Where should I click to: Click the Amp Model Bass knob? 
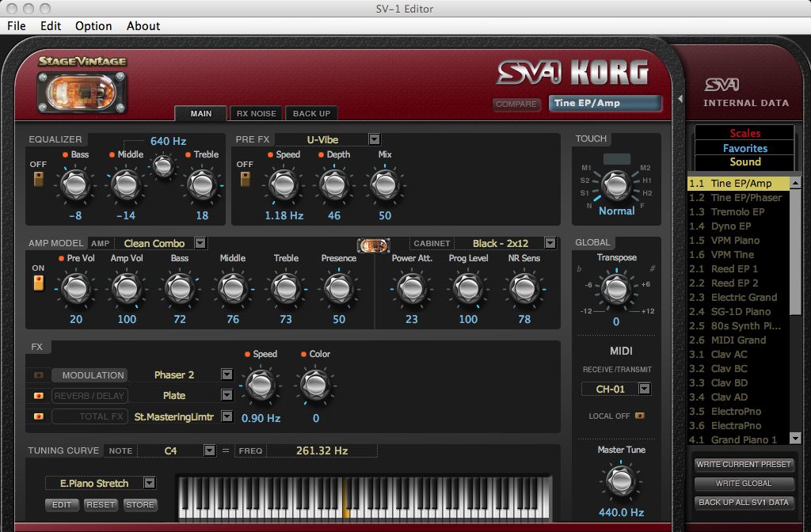(180, 288)
